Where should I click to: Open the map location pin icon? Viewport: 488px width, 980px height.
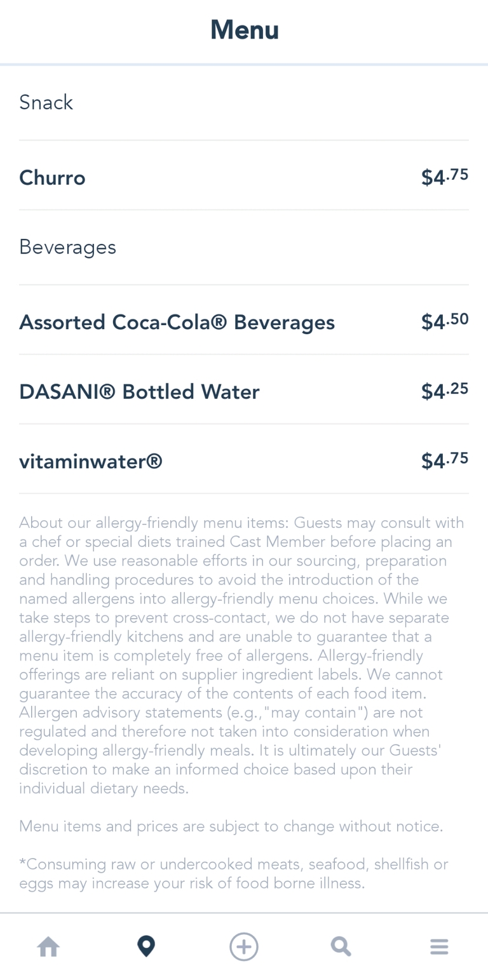(x=146, y=947)
